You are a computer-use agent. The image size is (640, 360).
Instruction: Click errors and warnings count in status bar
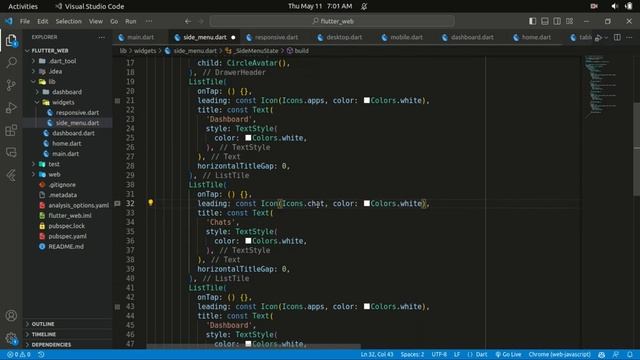tap(19, 354)
